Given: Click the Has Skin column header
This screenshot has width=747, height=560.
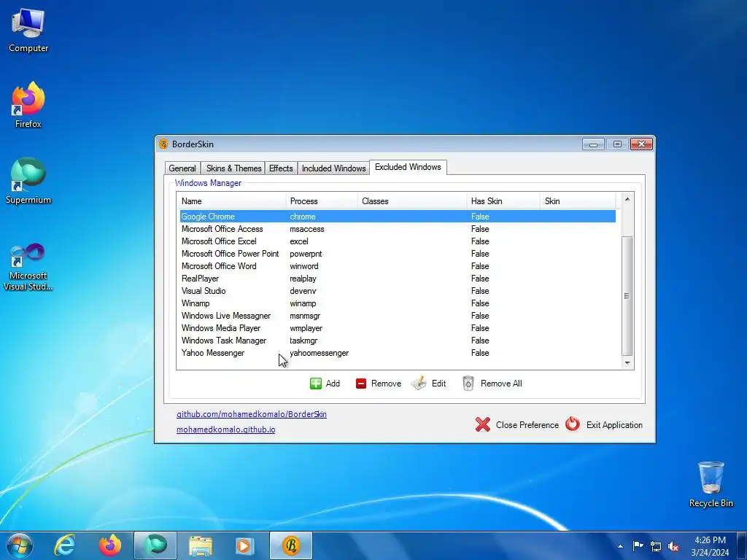Looking at the screenshot, I should point(503,201).
